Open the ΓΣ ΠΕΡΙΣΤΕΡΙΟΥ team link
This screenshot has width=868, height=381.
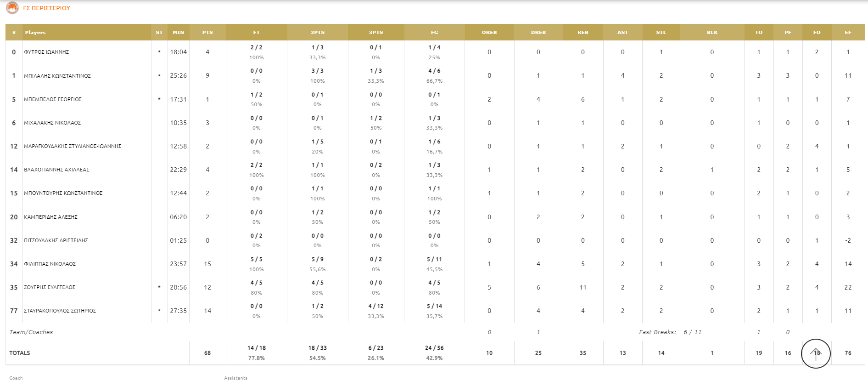[x=46, y=8]
